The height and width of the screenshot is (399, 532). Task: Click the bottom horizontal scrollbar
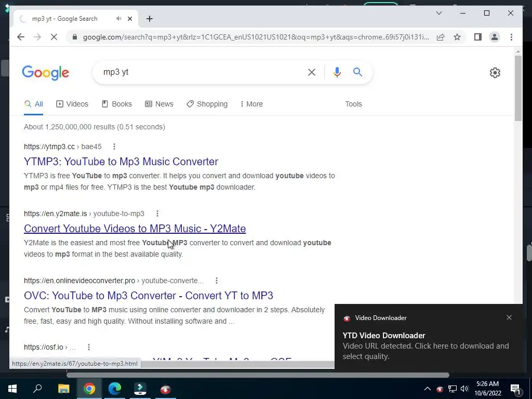click(x=258, y=375)
